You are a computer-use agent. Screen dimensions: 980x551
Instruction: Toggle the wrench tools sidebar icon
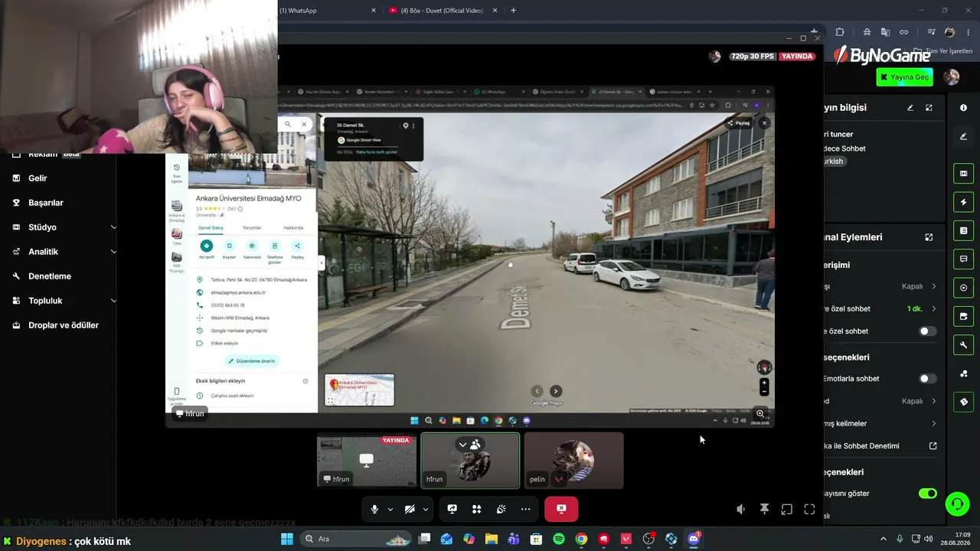pyautogui.click(x=963, y=344)
